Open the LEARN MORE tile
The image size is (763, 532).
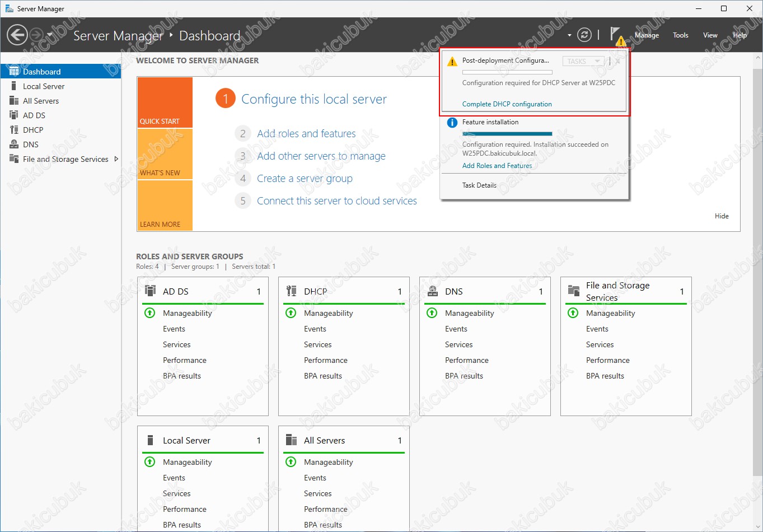point(165,206)
